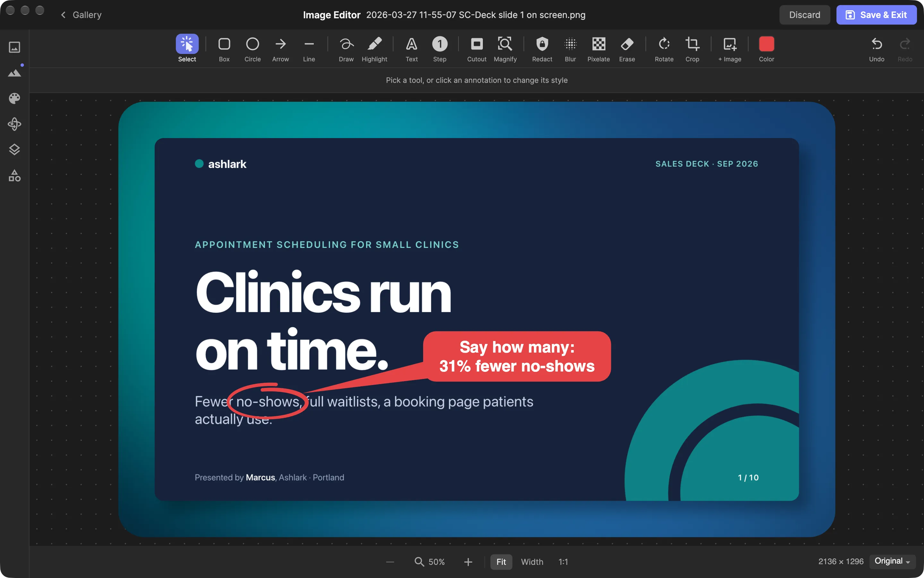Zoom out with the minus button
Viewport: 924px width, 578px height.
[x=390, y=562]
